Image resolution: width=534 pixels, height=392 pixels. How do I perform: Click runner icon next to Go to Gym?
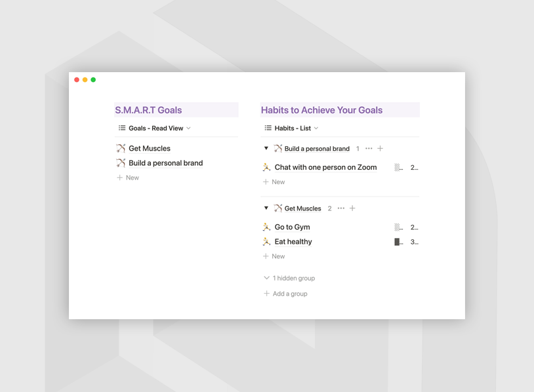coord(266,227)
